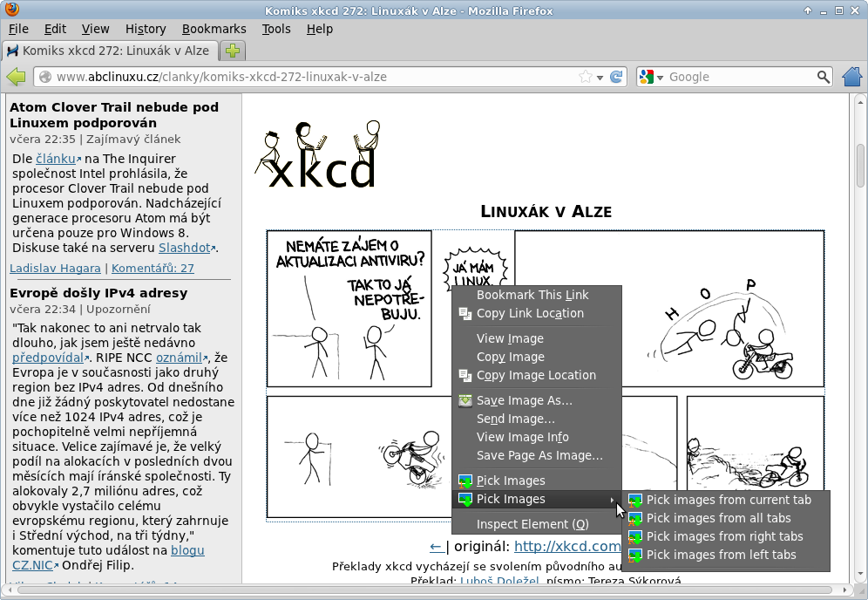Open the URL history dropdown arrow
This screenshot has width=868, height=600.
[600, 78]
